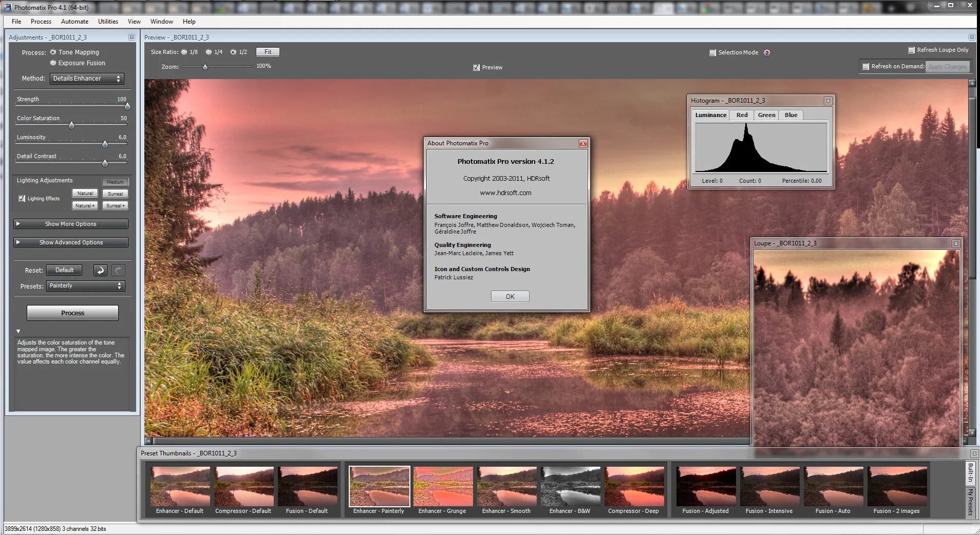Expand Show More Options
Image resolution: width=980 pixels, height=535 pixels.
71,224
